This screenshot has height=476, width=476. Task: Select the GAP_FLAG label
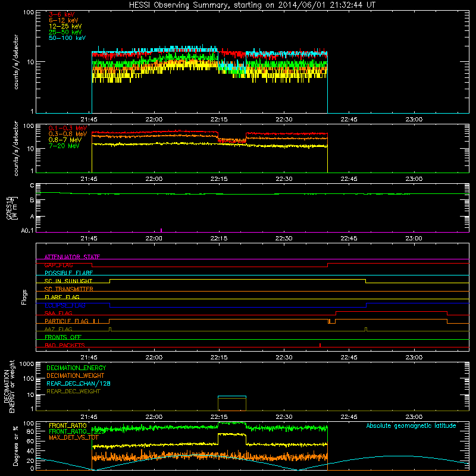(58, 265)
